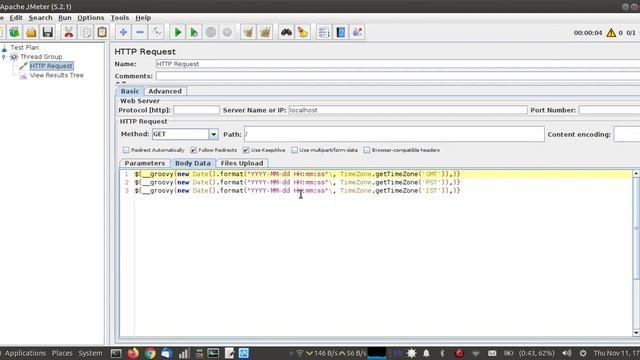
Task: Click the Clear All double-broom icon
Action: pyautogui.click(x=265, y=32)
